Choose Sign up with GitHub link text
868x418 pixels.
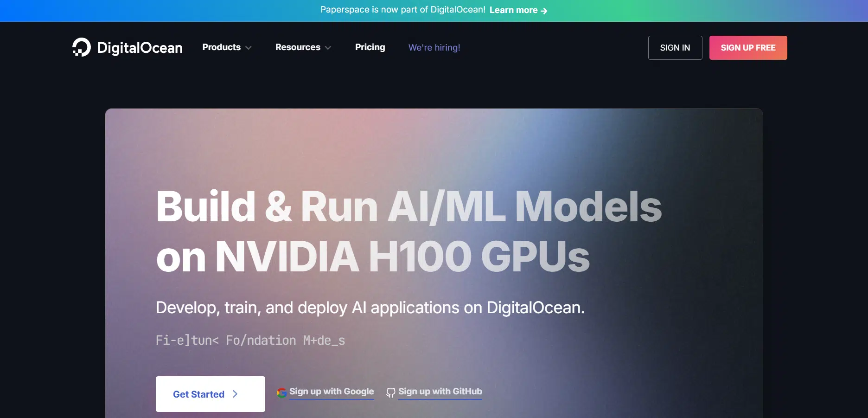[440, 392]
